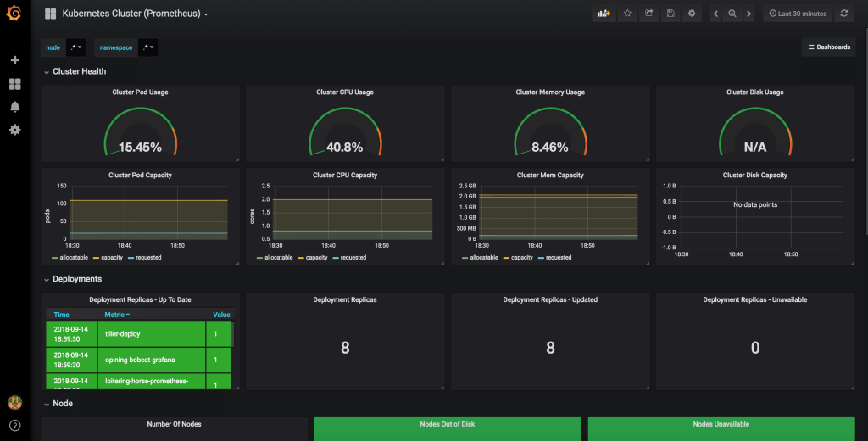Screen dimensions: 868x441
Task: Open the node variable dropdown
Action: 75,47
